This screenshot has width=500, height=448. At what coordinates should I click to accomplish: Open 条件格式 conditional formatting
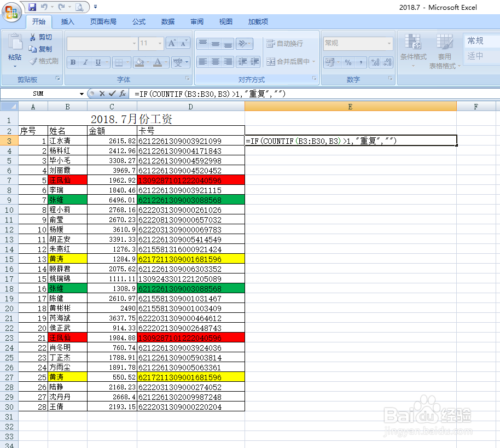413,51
